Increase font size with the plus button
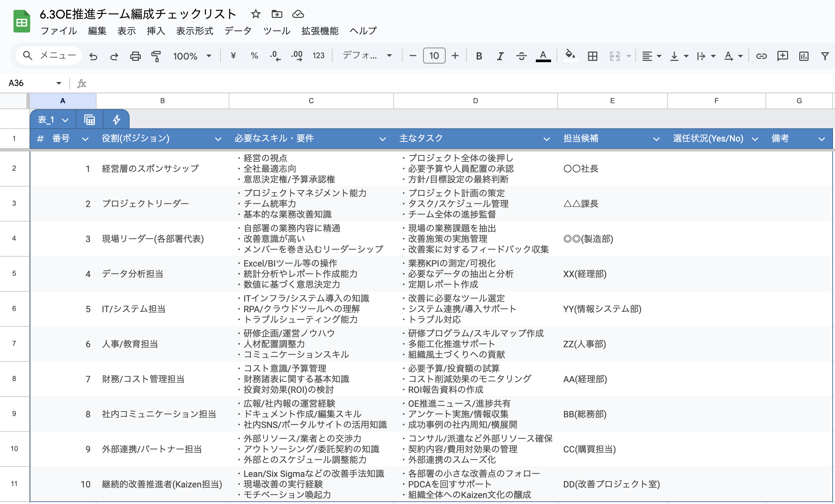The height and width of the screenshot is (504, 835). 455,56
